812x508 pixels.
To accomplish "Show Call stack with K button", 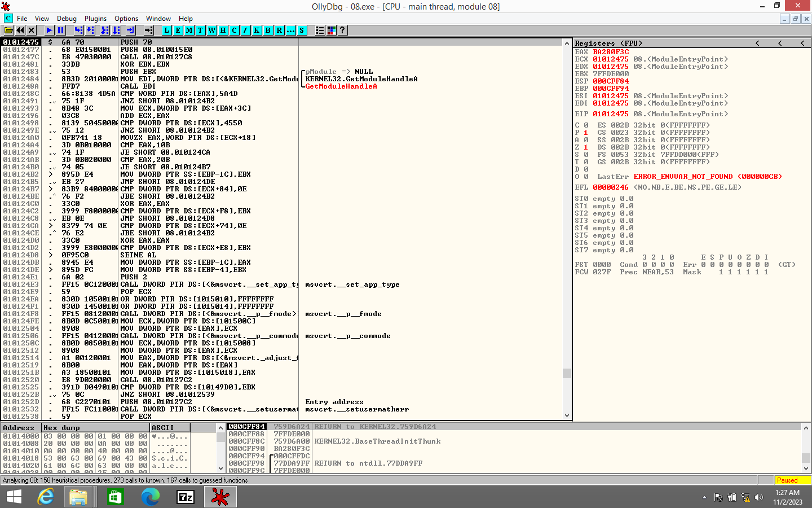I will [257, 30].
